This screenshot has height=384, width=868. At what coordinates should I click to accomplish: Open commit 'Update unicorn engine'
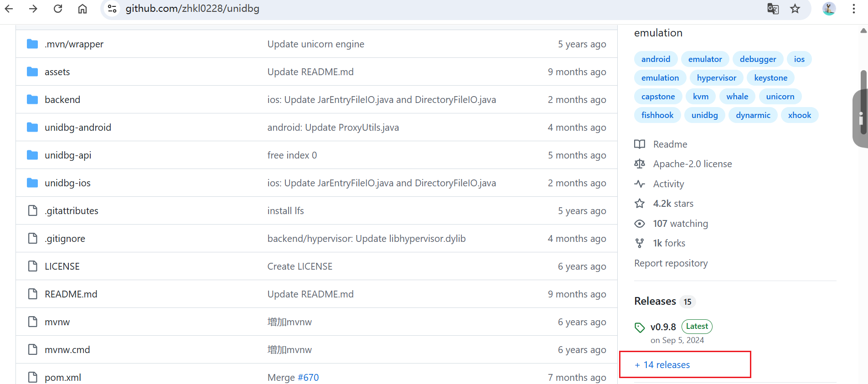coord(315,44)
